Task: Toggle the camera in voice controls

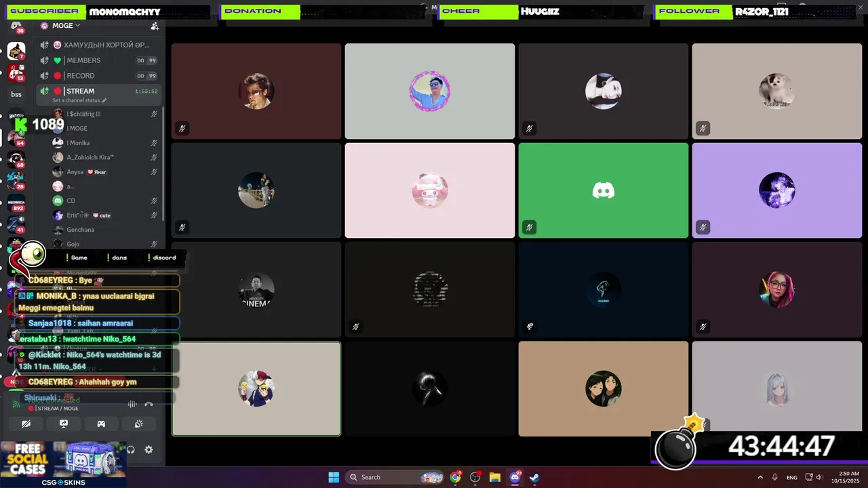Action: 26,424
